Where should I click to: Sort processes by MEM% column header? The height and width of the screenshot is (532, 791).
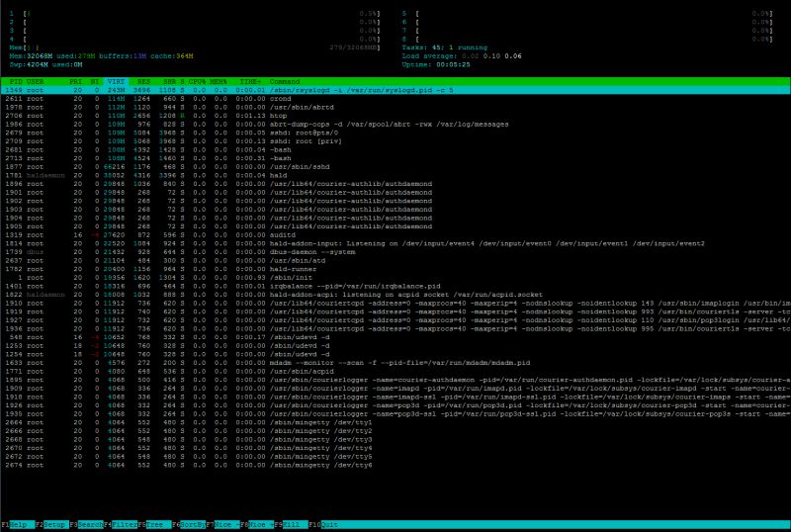219,81
